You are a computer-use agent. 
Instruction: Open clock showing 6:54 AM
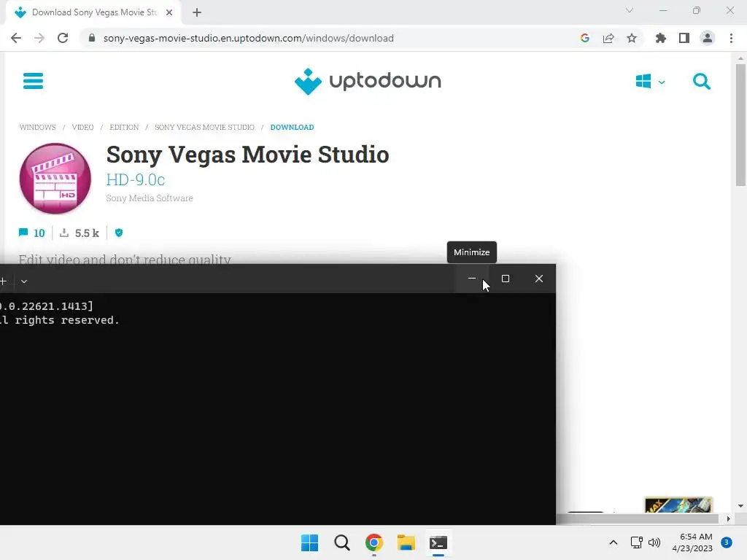(x=692, y=542)
